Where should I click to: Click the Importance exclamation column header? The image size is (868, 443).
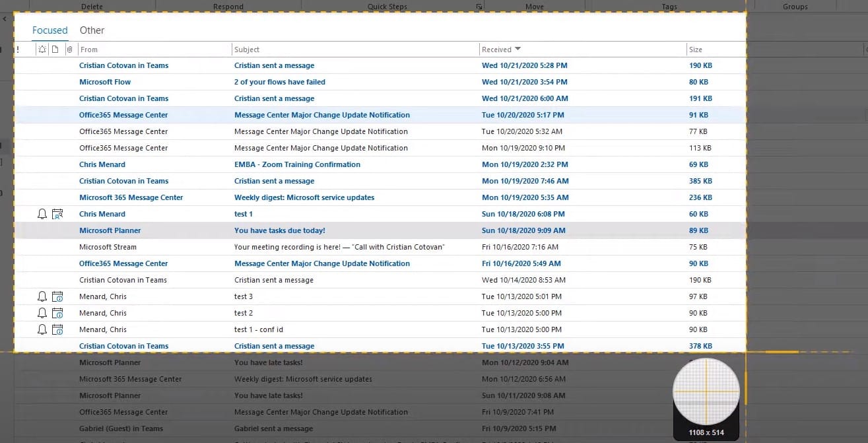click(x=18, y=50)
